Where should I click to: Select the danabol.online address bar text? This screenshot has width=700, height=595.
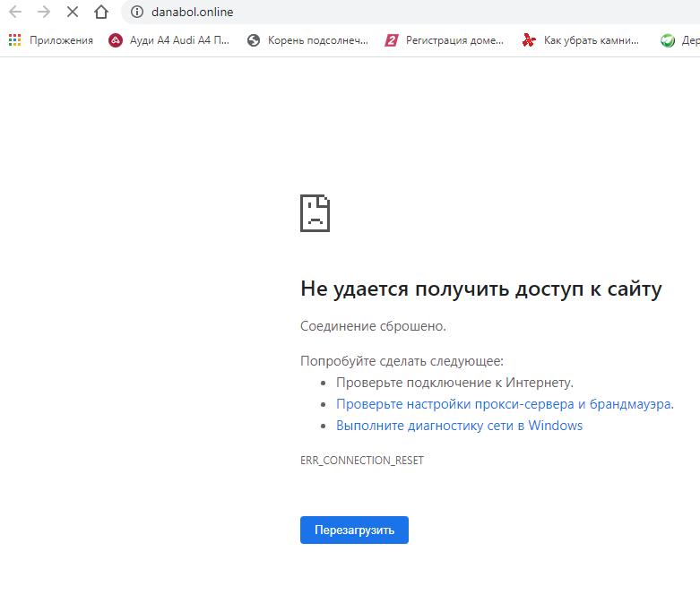[192, 13]
